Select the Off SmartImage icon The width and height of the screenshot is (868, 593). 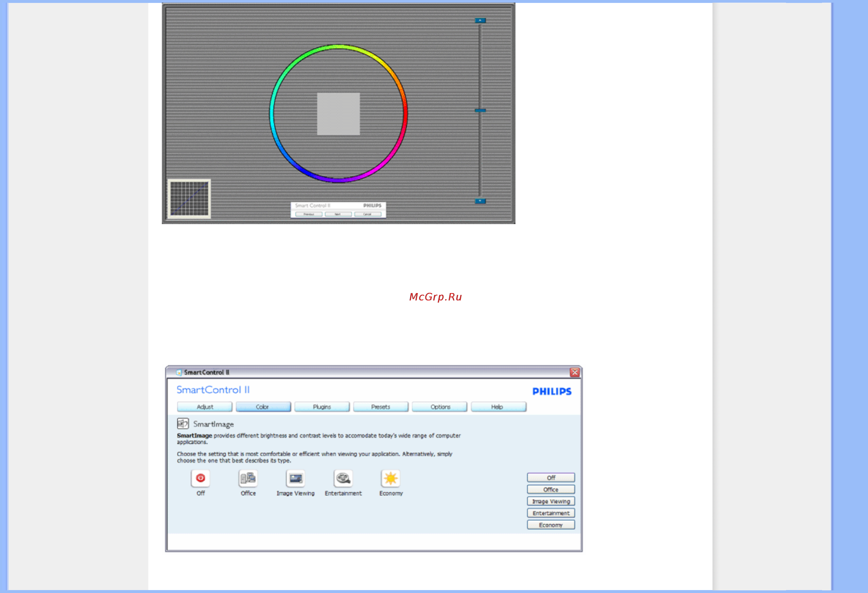[200, 478]
